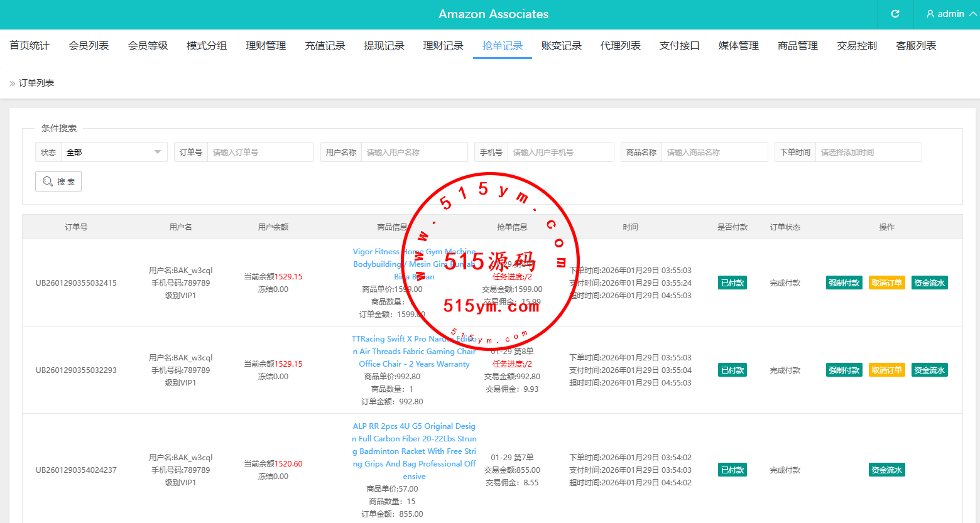Open the admin user menu
The image size is (980, 523).
point(951,14)
